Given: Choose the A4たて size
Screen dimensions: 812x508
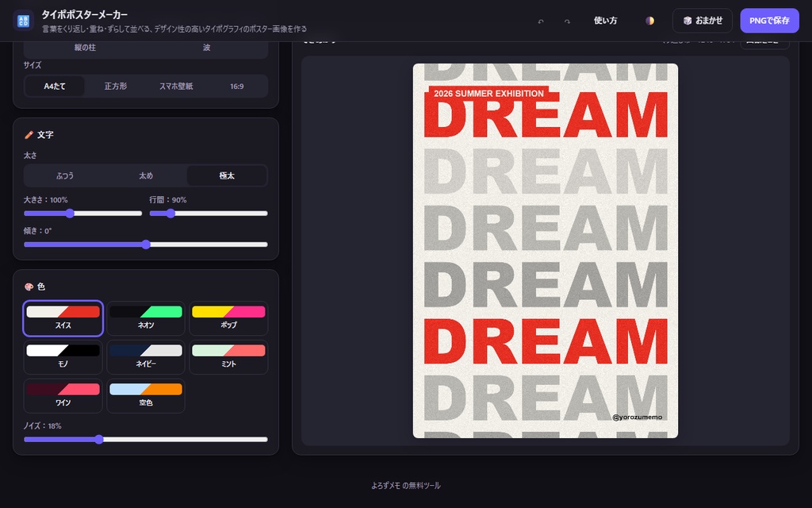Looking at the screenshot, I should point(55,86).
